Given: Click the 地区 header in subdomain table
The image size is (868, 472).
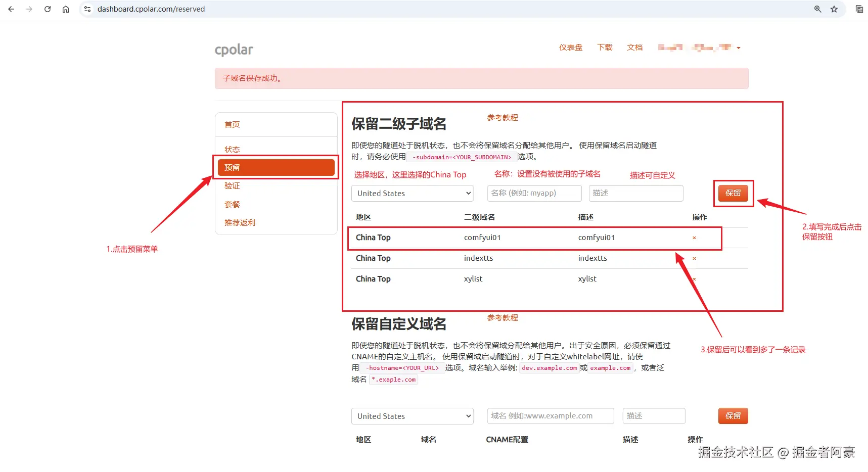Looking at the screenshot, I should coord(363,217).
